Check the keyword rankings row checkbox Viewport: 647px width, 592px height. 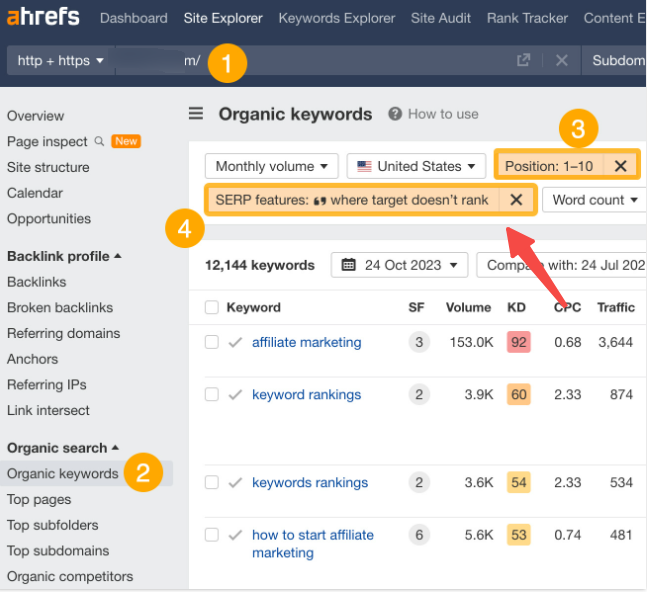point(212,394)
